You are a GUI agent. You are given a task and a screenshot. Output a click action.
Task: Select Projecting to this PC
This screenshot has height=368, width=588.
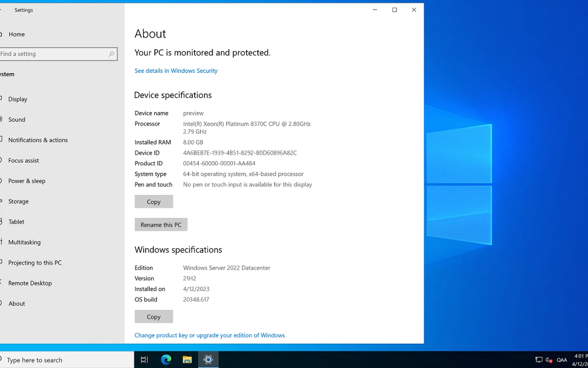click(35, 263)
